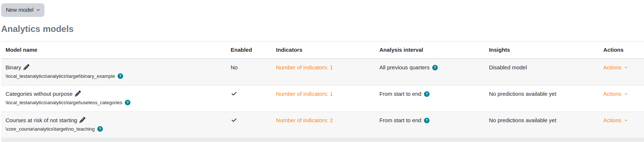Click enabled checkmark for Categories without purpose
This screenshot has height=142, width=644.
point(234,94)
